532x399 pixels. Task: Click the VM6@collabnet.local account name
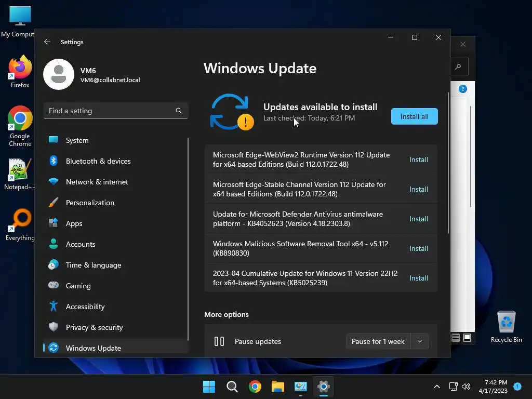[x=110, y=80]
